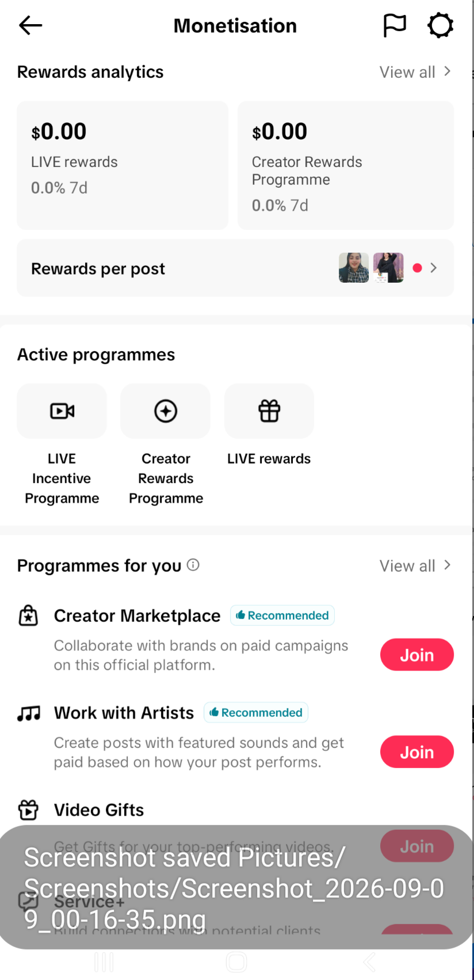Tap the Work with Artists music icon

coord(29,713)
